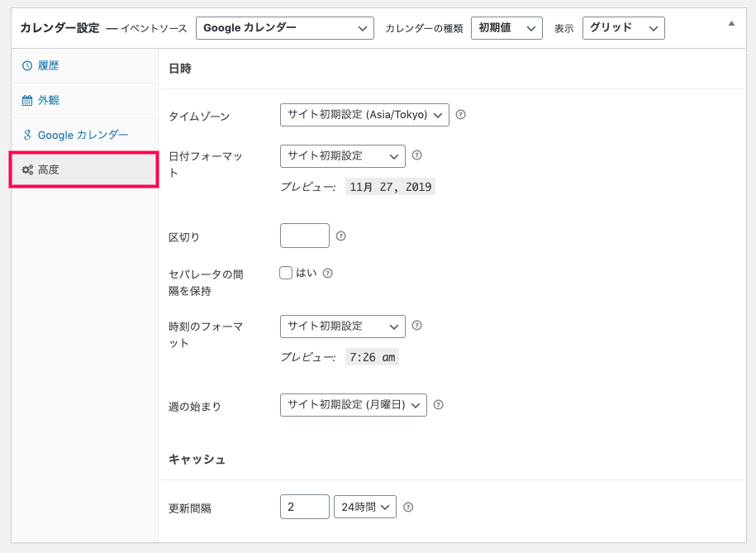Open the 時刻のフォーマット dropdown
Screen dimensions: 756x553
click(x=343, y=327)
